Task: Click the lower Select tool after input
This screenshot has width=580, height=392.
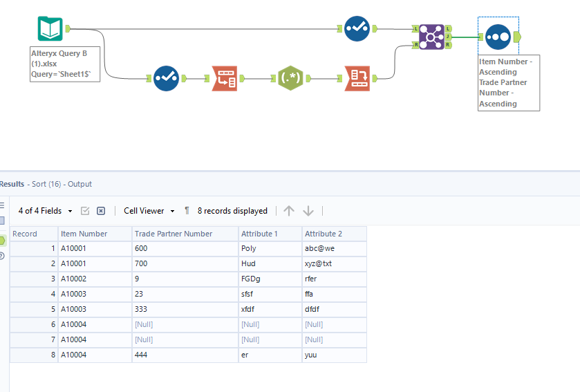Action: click(166, 79)
